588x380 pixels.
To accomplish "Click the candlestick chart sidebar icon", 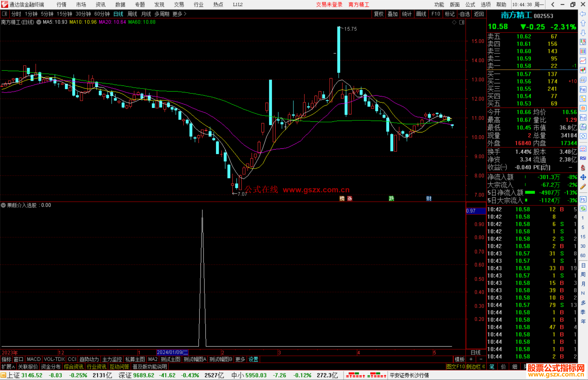I will coord(583,70).
